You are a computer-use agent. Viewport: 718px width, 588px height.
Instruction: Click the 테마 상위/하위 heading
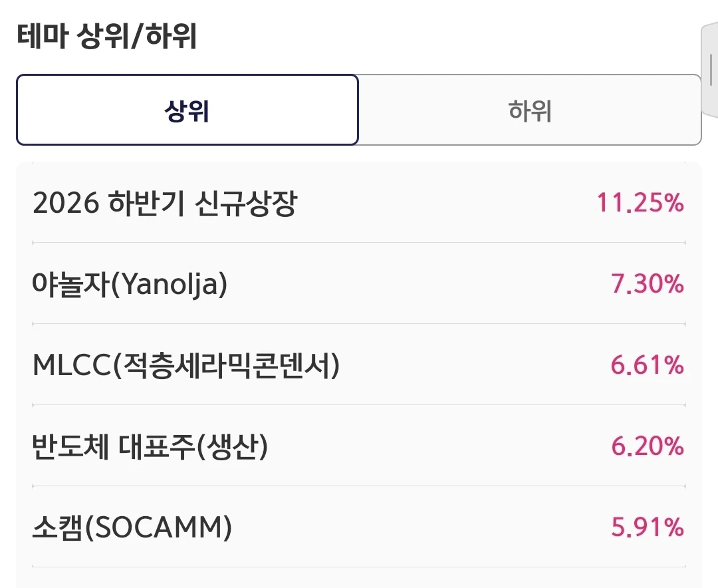click(107, 36)
